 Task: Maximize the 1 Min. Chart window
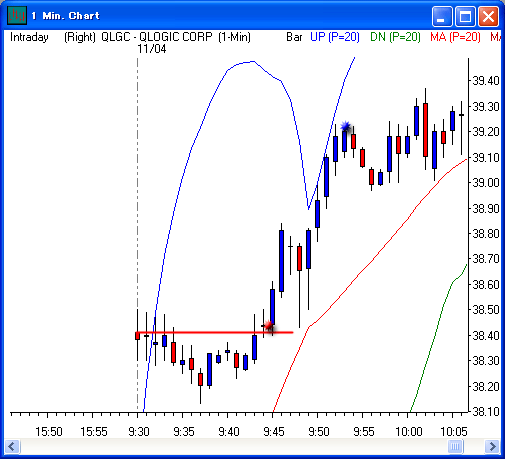(x=465, y=16)
